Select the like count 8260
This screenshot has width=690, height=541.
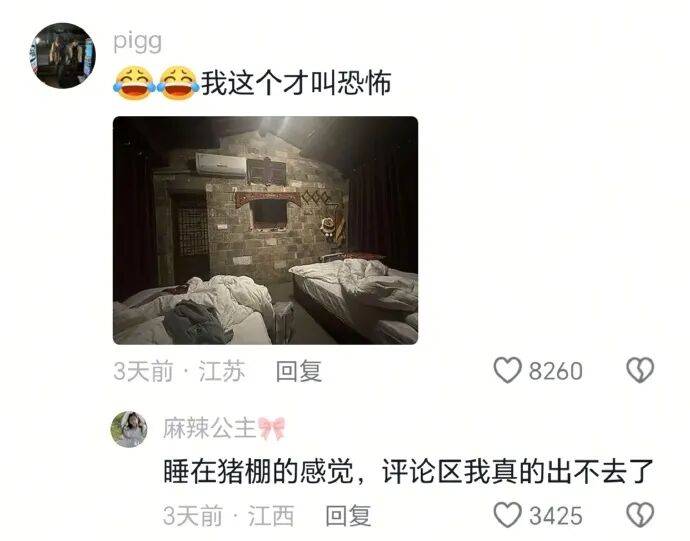556,371
